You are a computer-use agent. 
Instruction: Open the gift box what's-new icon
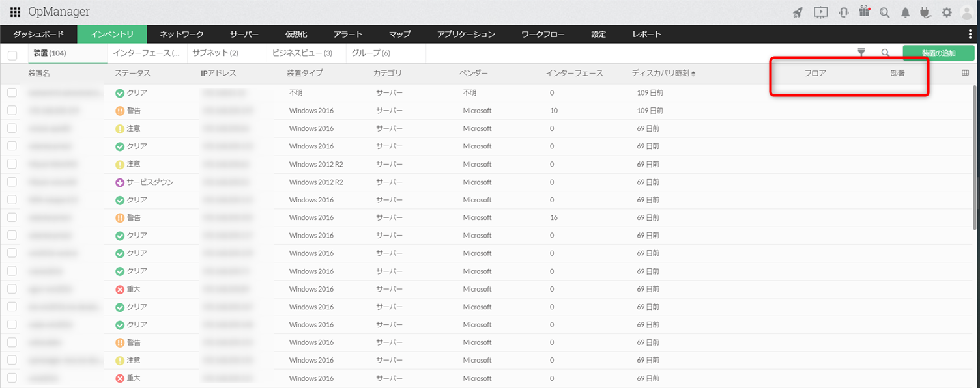click(865, 12)
